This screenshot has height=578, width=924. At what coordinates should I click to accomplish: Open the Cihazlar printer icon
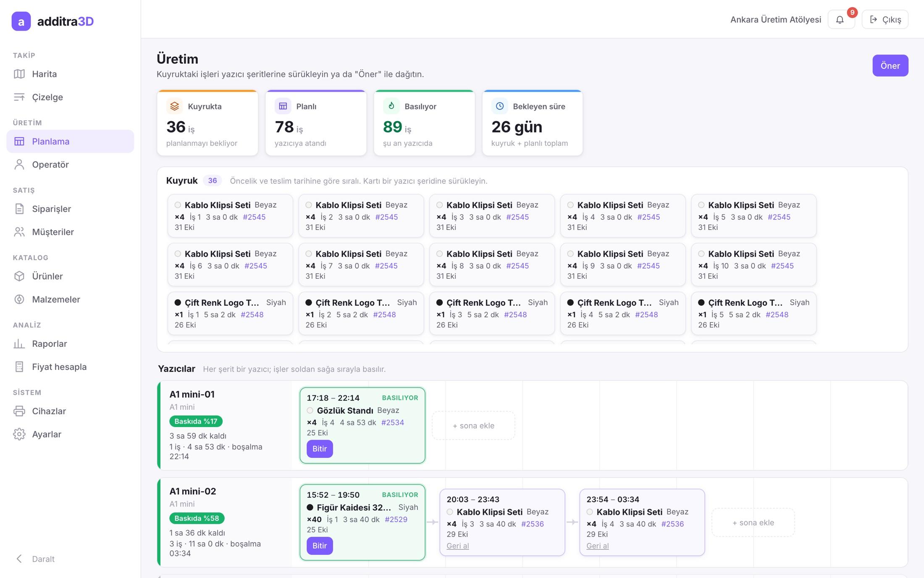pyautogui.click(x=19, y=411)
